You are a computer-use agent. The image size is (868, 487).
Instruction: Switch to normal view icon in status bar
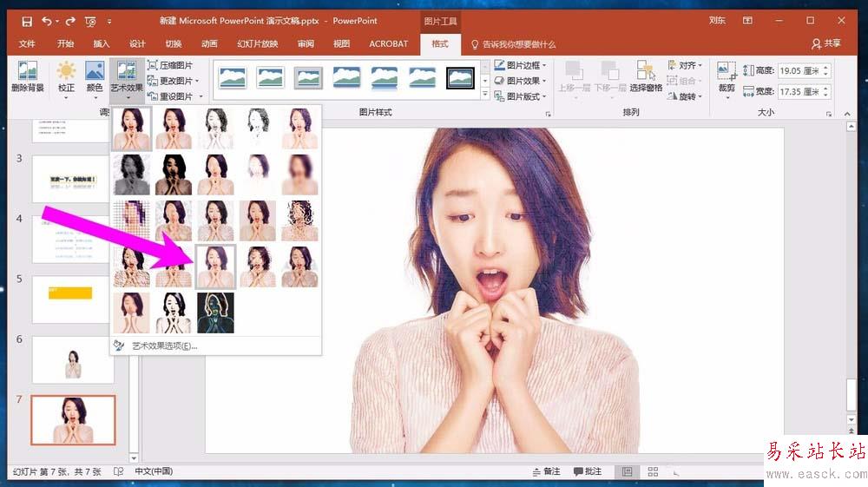(x=628, y=471)
